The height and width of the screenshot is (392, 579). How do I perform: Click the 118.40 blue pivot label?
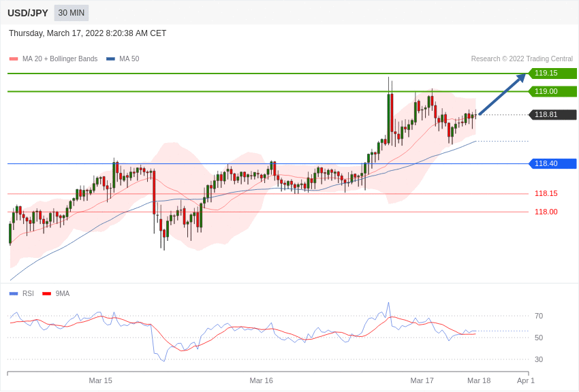(552, 163)
